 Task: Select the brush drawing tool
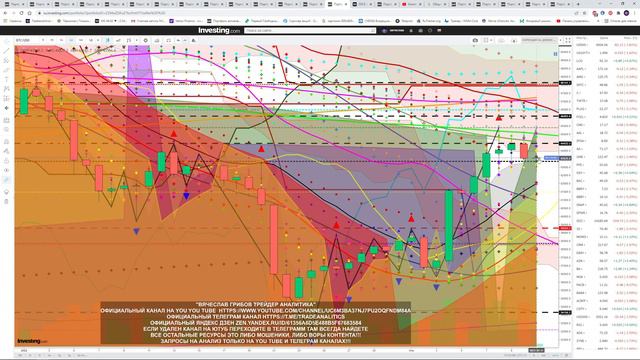(7, 70)
